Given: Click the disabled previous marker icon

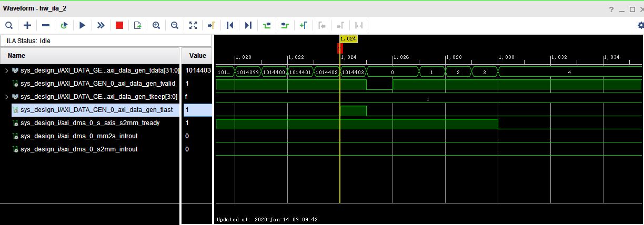Looking at the screenshot, I should pyautogui.click(x=322, y=25).
